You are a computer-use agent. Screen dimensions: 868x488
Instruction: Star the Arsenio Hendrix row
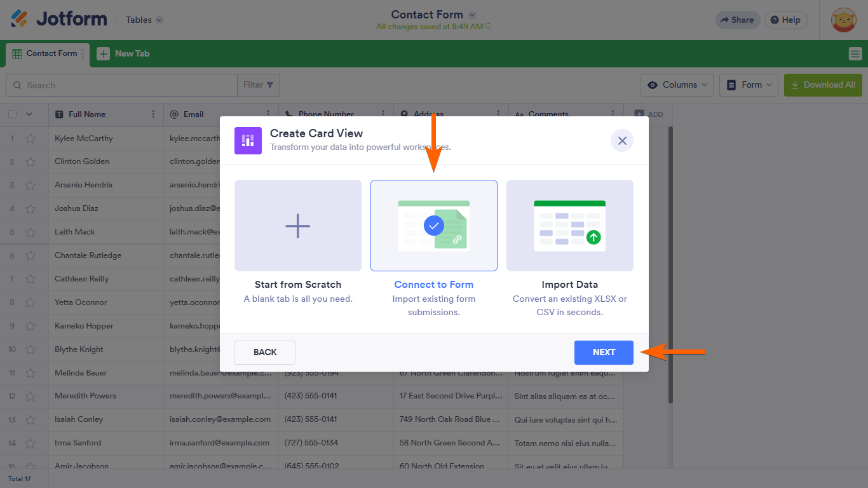[30, 186]
